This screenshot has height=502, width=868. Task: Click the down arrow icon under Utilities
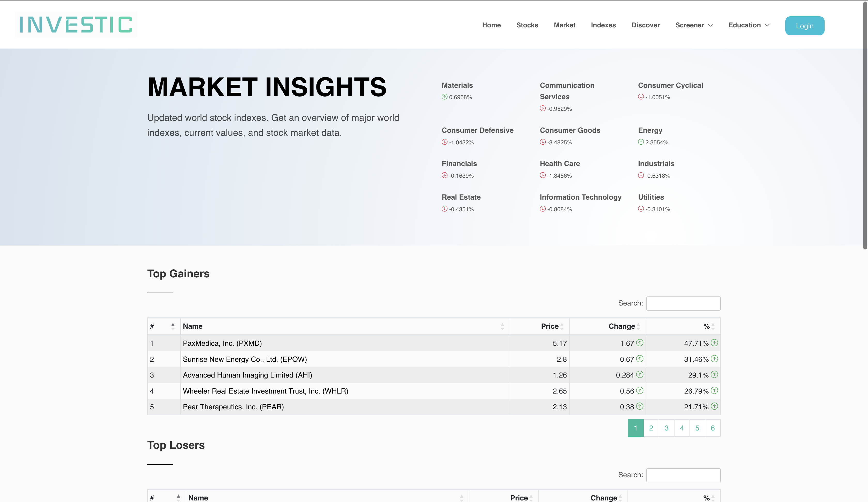[641, 209]
